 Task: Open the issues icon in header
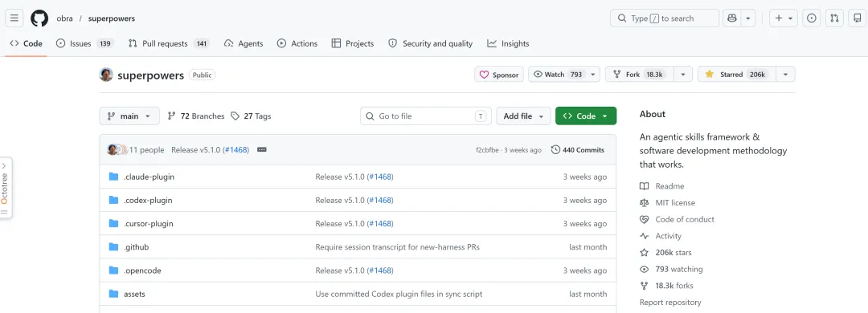(812, 18)
